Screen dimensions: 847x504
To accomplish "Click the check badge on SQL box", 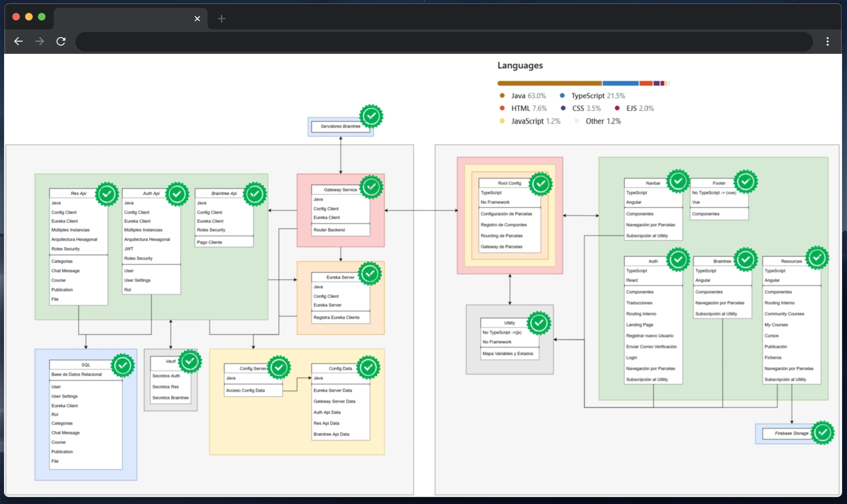I will (123, 365).
